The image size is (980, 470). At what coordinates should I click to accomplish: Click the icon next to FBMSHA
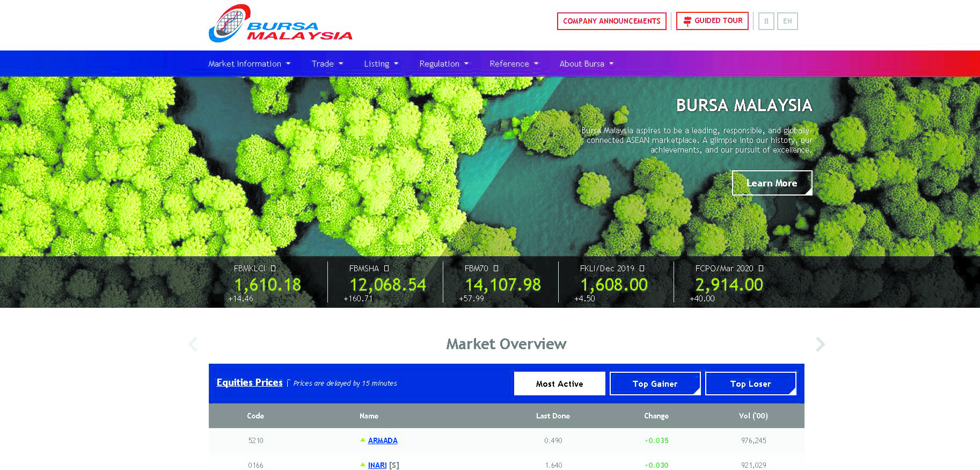click(x=386, y=268)
